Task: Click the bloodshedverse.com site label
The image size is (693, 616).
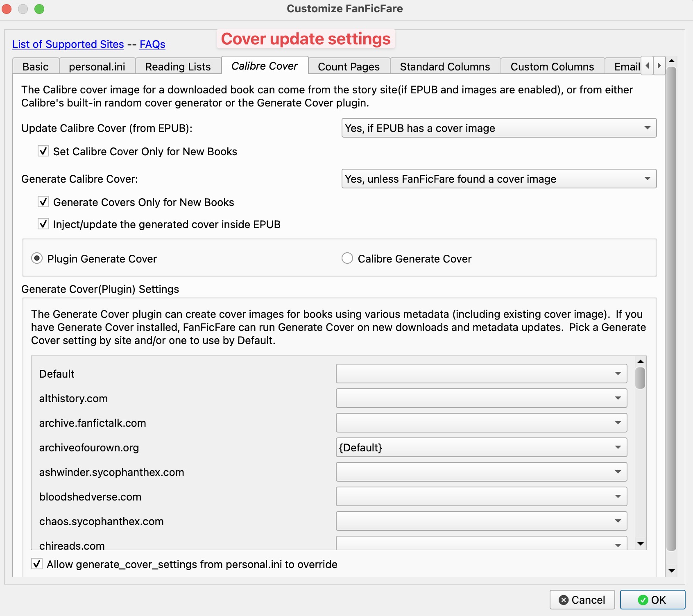Action: pyautogui.click(x=90, y=496)
